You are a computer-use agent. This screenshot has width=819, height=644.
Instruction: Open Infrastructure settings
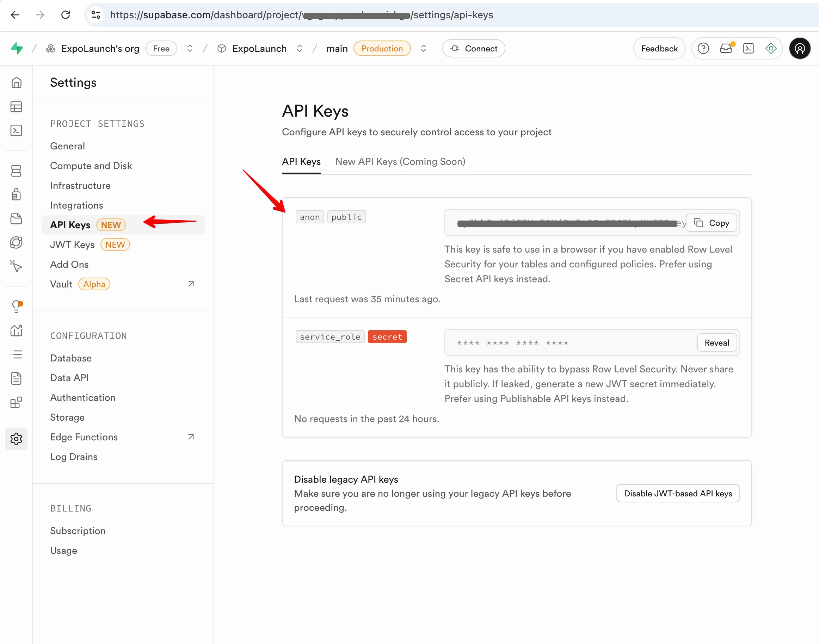point(80,186)
